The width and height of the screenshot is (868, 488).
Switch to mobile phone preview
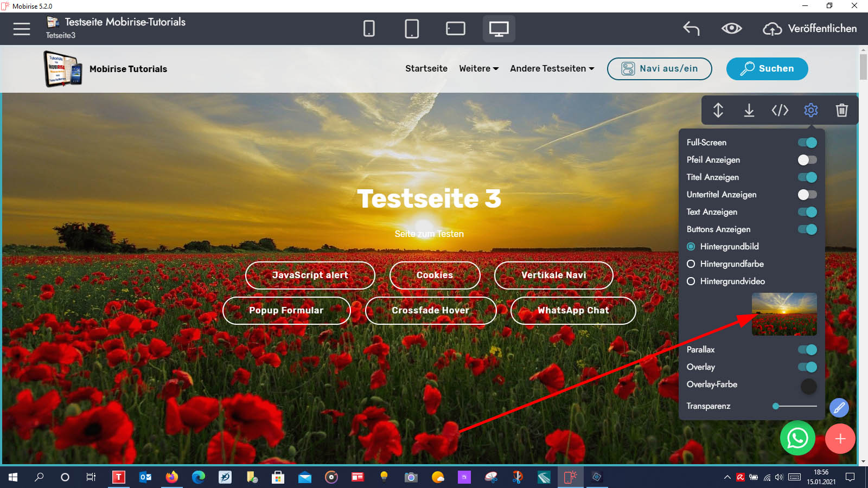[x=369, y=29]
